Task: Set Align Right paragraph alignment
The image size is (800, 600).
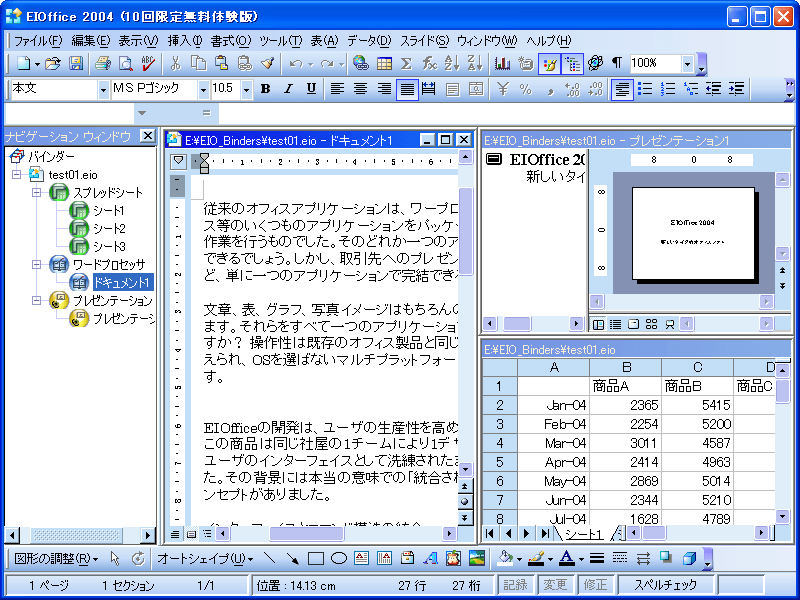Action: click(x=384, y=89)
